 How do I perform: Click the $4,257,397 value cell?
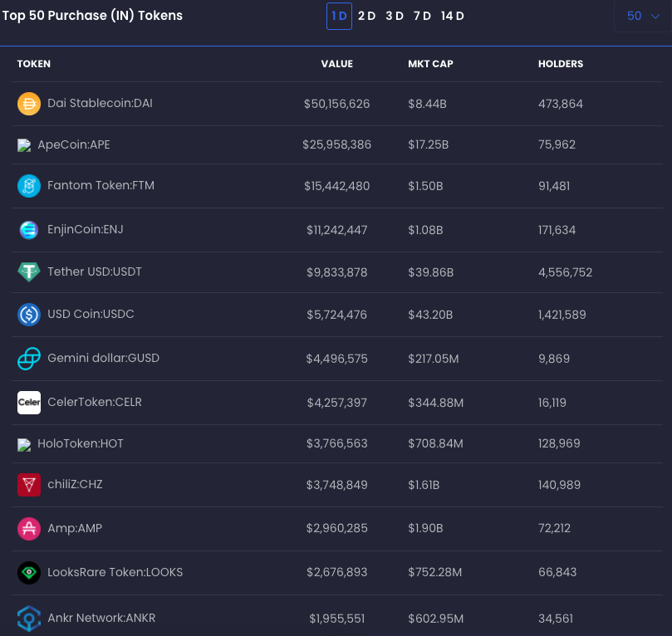coord(337,403)
